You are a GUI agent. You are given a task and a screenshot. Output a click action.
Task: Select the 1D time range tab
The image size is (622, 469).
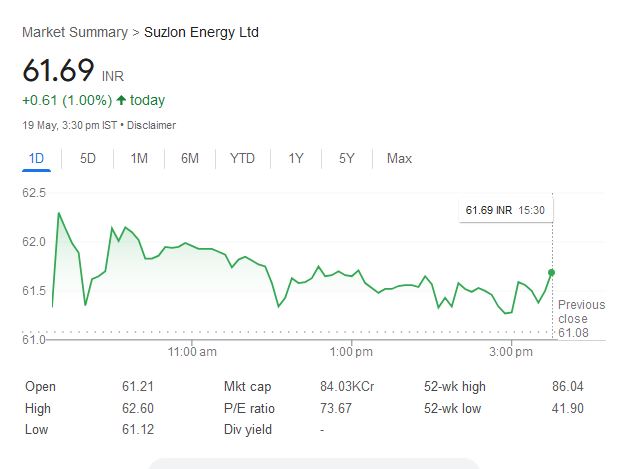[36, 159]
